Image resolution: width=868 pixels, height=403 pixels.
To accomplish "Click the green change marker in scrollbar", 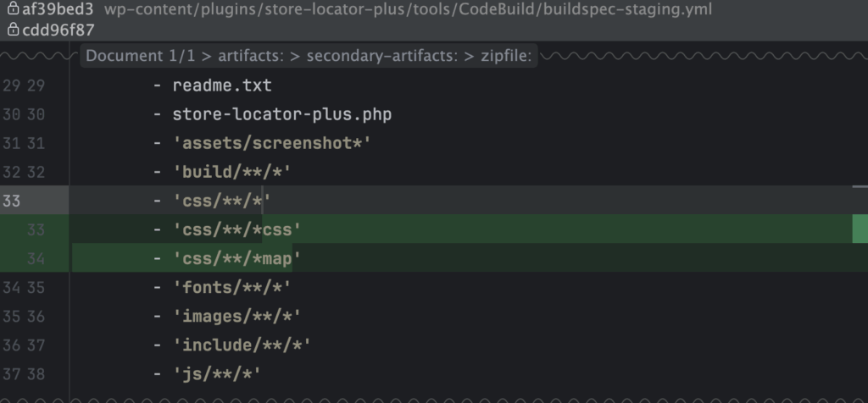I will tap(860, 229).
